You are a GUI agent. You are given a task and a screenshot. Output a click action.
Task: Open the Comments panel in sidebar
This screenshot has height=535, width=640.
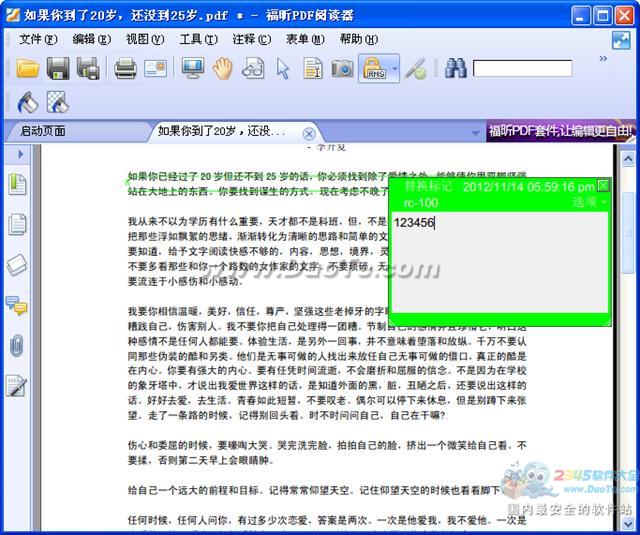coord(17,306)
